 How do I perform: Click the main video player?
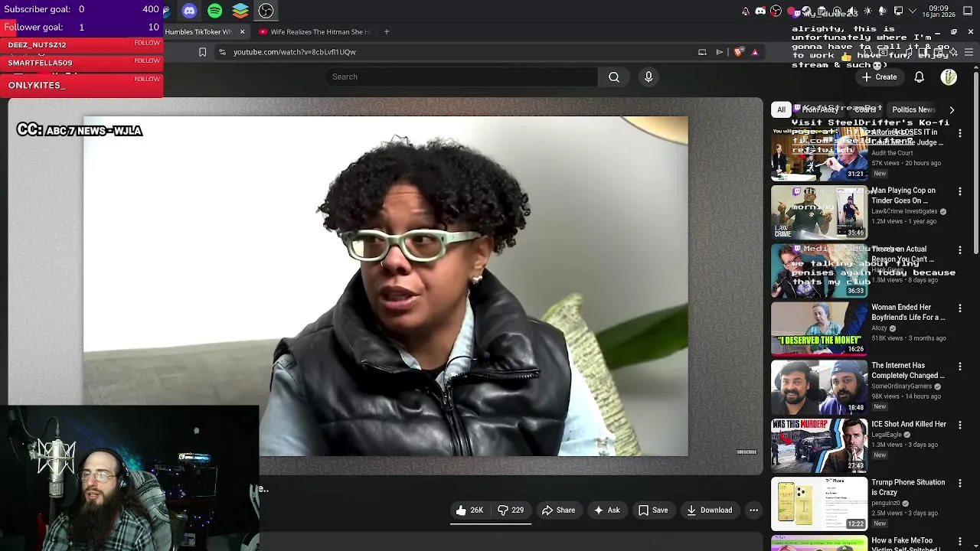(x=385, y=286)
